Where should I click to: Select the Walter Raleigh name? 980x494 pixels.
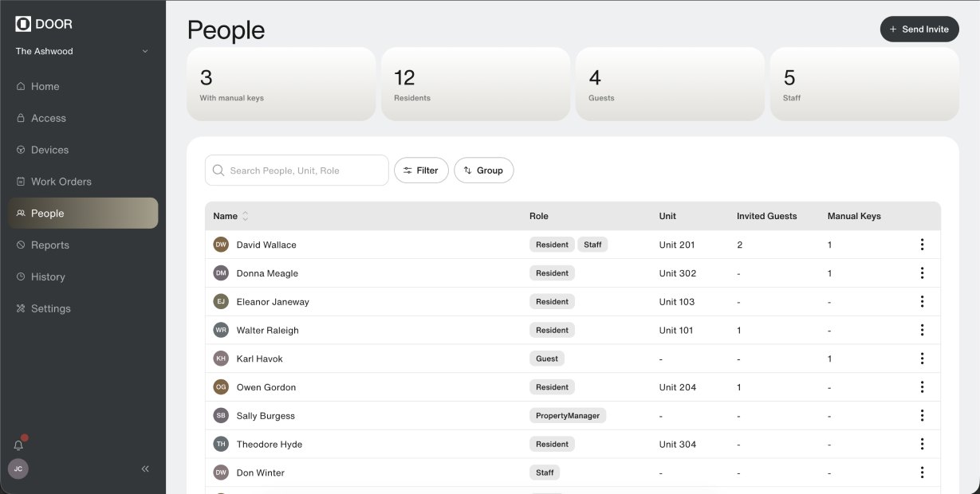(268, 330)
